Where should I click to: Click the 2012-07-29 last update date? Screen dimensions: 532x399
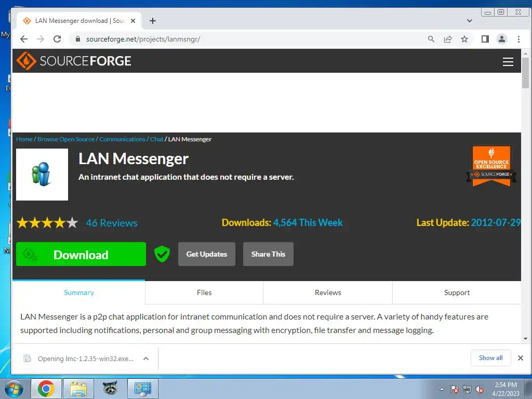click(496, 222)
